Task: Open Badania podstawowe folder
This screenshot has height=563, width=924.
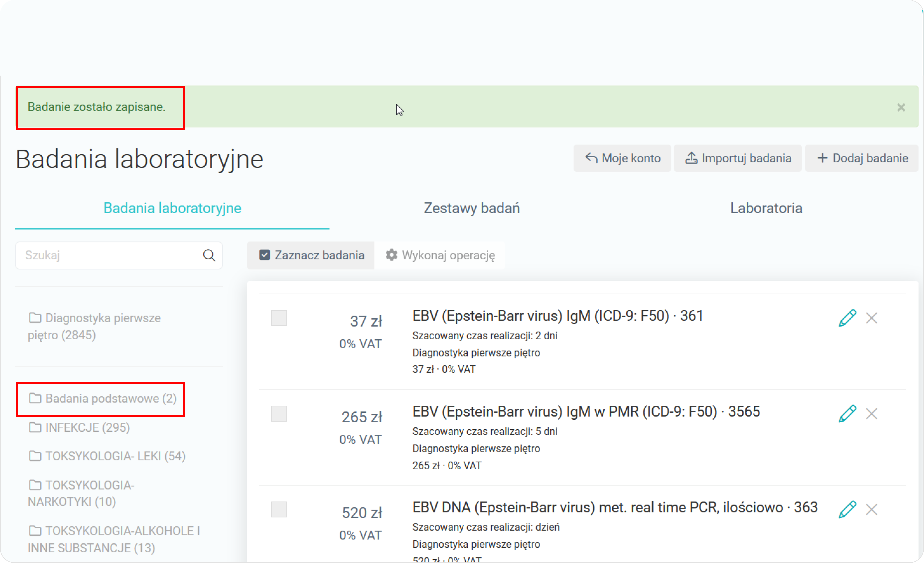Action: point(102,398)
